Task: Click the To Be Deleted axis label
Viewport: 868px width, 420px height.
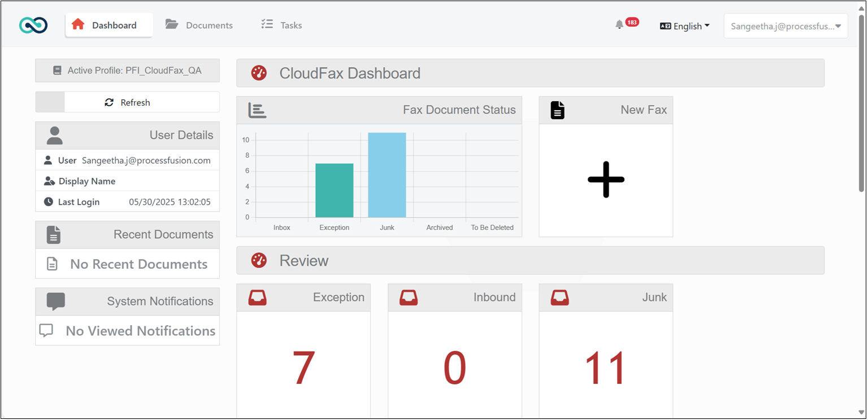Action: click(x=492, y=228)
